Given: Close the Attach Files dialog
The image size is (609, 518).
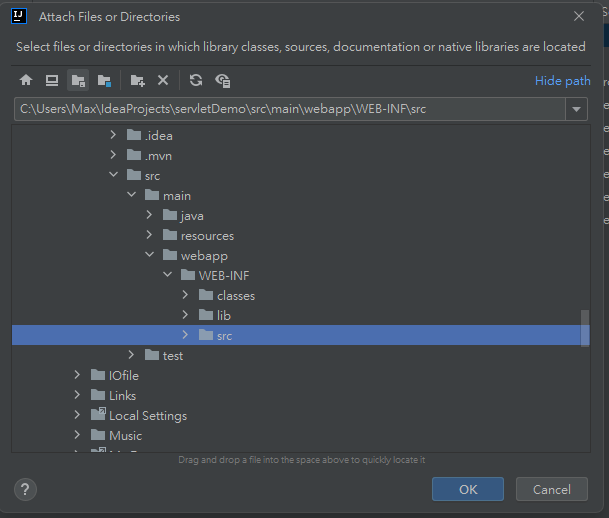Looking at the screenshot, I should [579, 16].
